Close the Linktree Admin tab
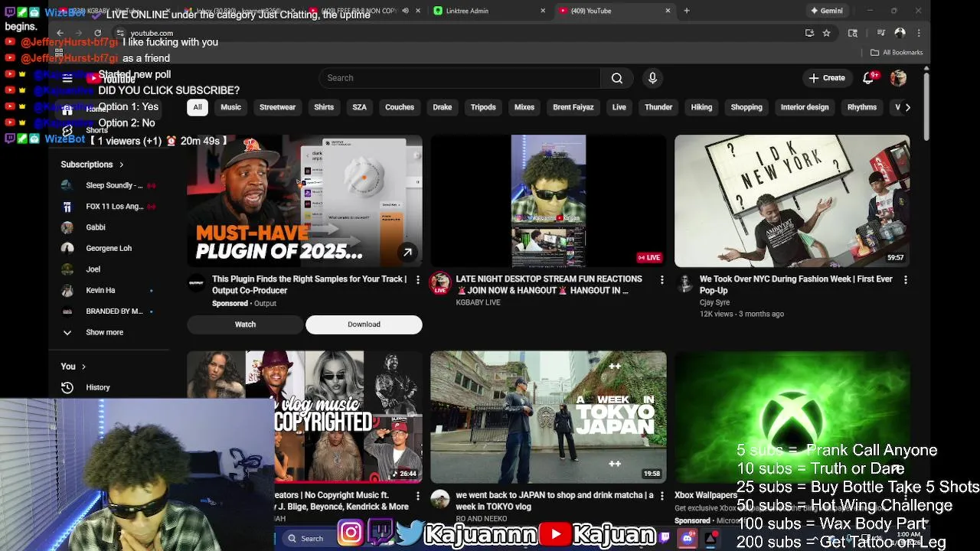The image size is (980, 551). [x=543, y=11]
